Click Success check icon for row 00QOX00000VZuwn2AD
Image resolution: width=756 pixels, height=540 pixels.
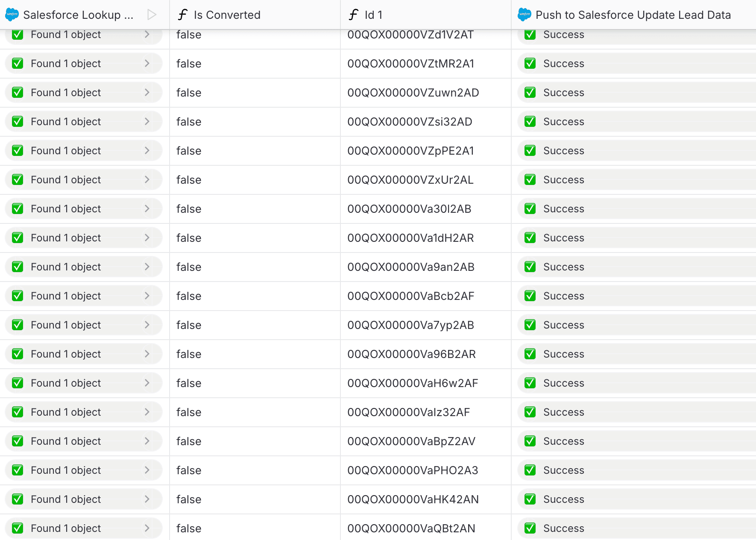coord(530,93)
